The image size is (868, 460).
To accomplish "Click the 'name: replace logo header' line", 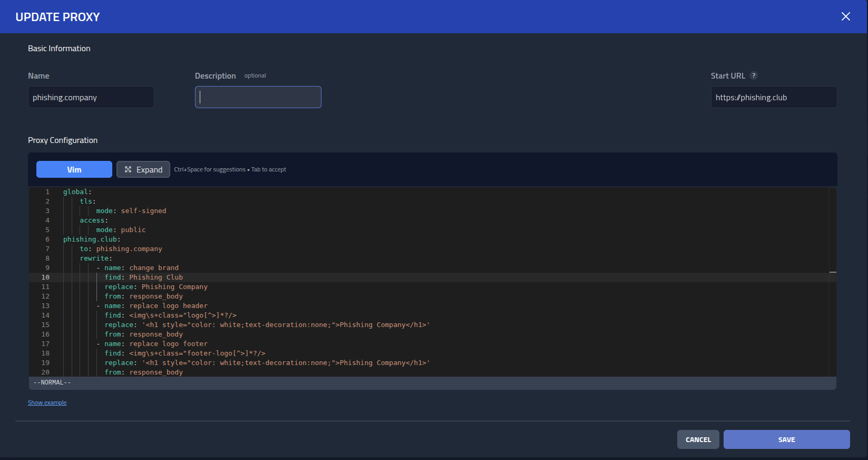I will click(x=152, y=306).
